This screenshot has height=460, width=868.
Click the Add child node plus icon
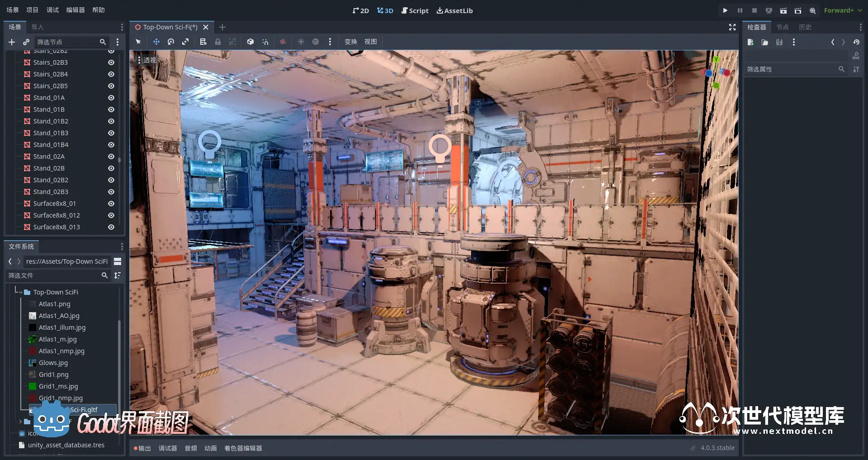coord(12,42)
